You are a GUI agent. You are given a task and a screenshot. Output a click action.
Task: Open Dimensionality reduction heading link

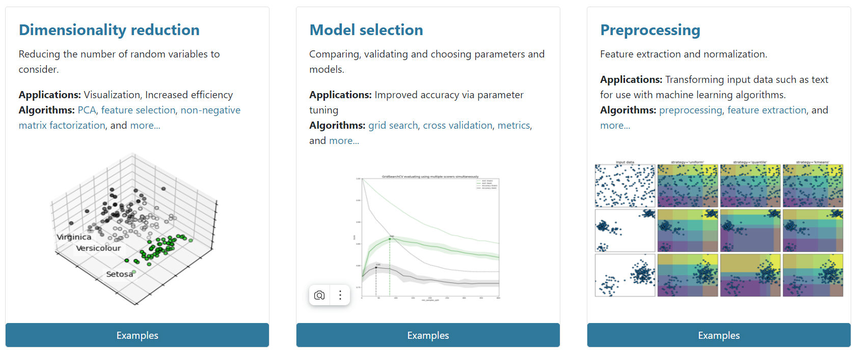pos(109,30)
